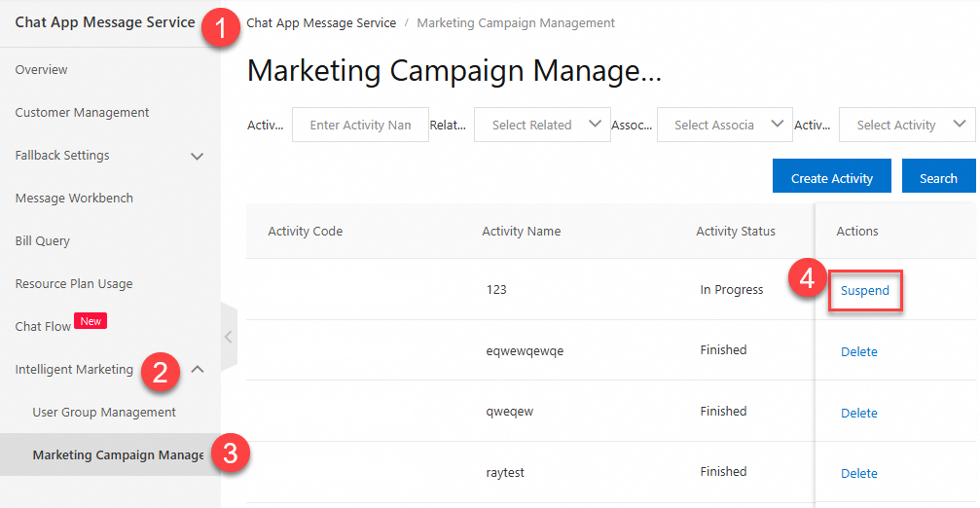Viewport: 980px width, 508px height.
Task: Go to Customer Management
Action: (82, 113)
